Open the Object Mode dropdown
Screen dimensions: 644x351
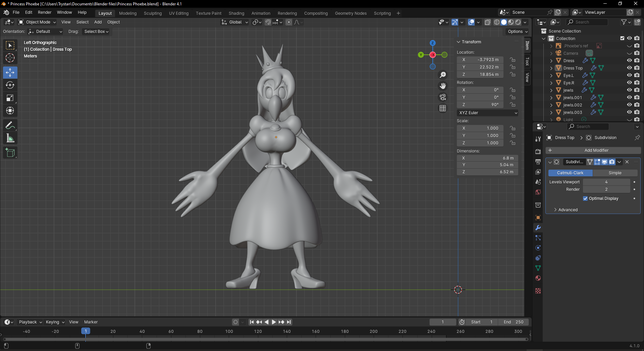tap(37, 22)
